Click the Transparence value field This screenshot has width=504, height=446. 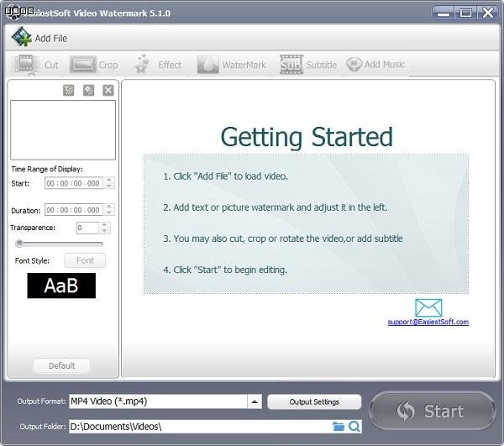pos(87,228)
